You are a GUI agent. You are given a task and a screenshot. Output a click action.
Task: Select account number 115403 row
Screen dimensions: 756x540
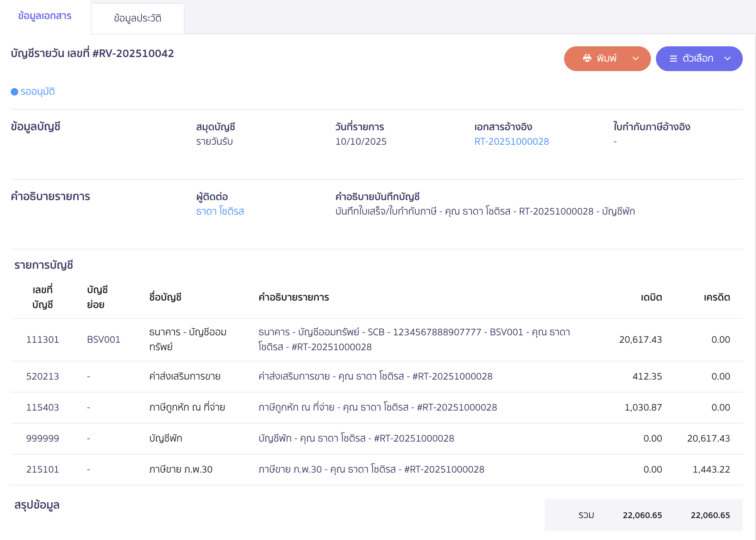[x=43, y=407]
